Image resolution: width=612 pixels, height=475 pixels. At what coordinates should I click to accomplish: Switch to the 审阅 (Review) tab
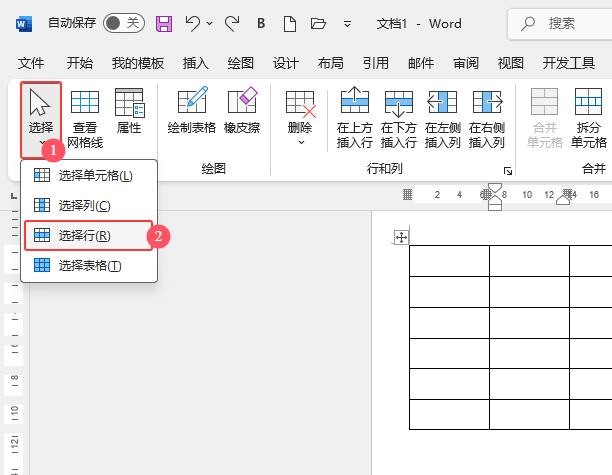coord(466,62)
